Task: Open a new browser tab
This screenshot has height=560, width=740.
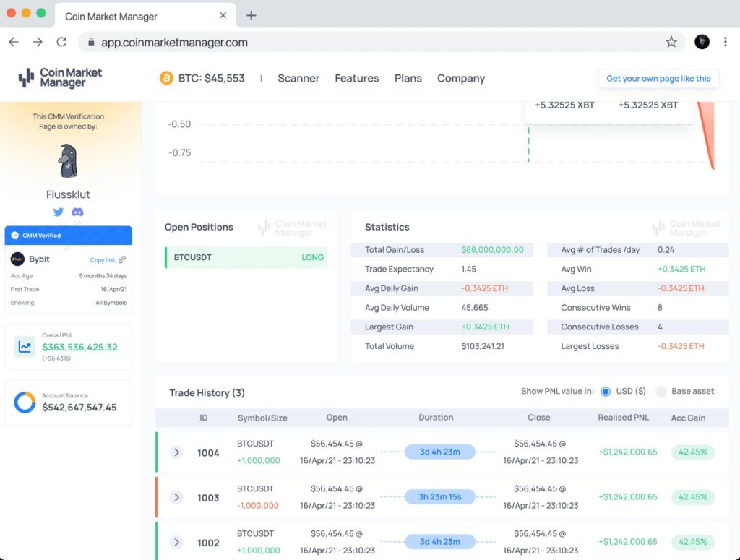Action: tap(251, 15)
